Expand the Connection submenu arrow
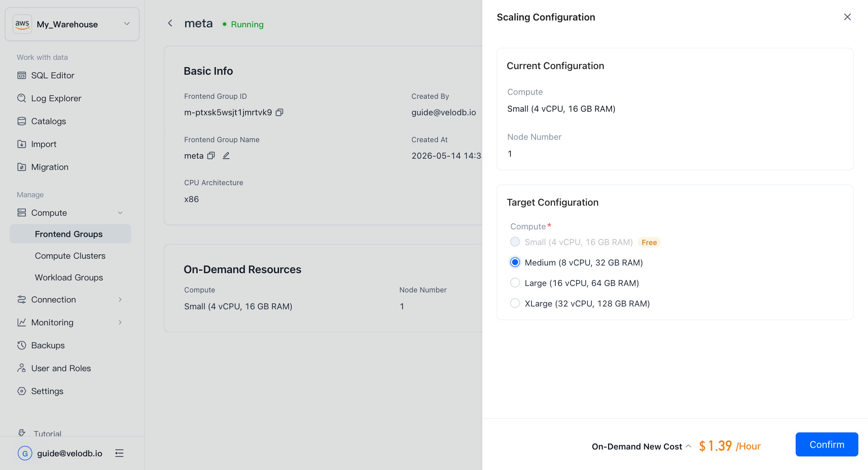Screen dimensions: 868x470 [120, 300]
